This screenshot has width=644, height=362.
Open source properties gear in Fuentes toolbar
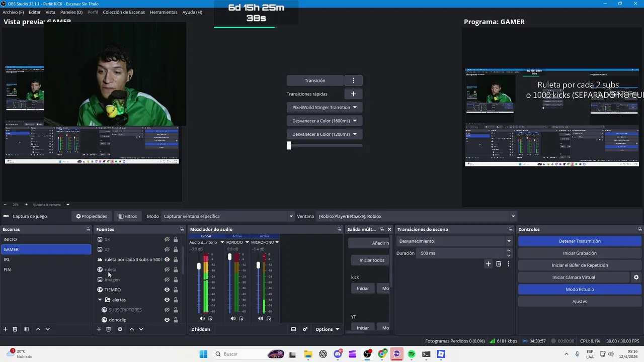(120, 329)
